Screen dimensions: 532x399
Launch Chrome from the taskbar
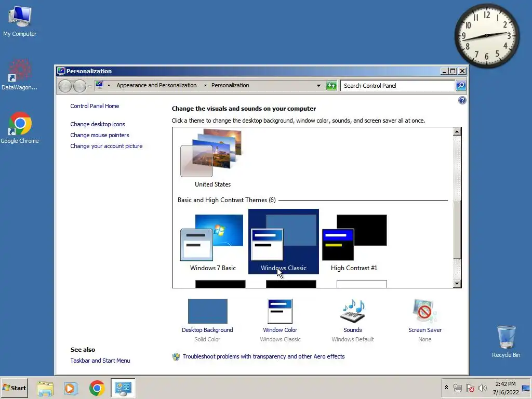(x=97, y=388)
